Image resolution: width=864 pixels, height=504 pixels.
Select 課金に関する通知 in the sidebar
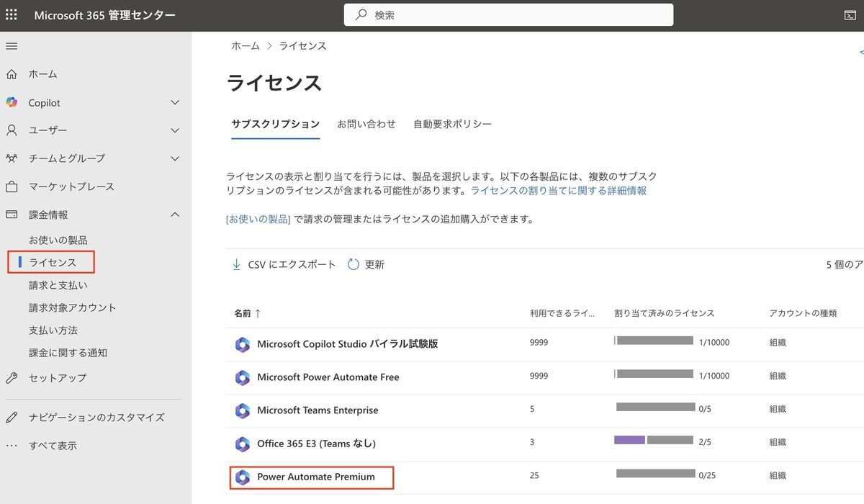(x=68, y=353)
